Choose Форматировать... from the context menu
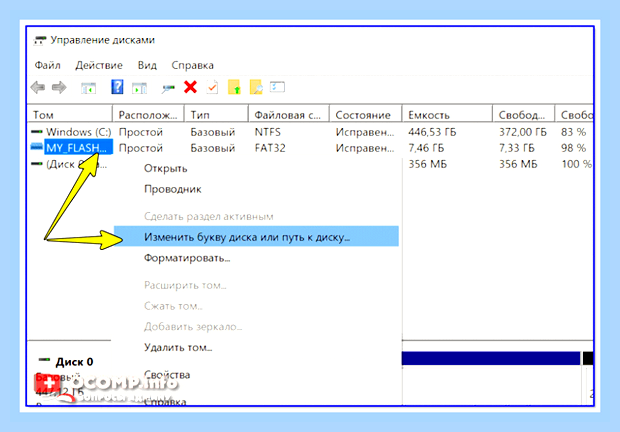 click(187, 258)
